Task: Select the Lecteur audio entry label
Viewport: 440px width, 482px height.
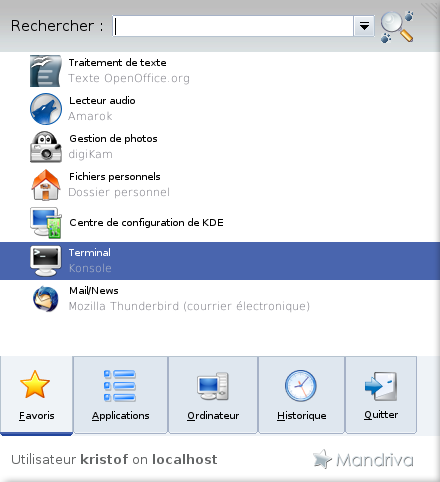Action: pos(102,101)
